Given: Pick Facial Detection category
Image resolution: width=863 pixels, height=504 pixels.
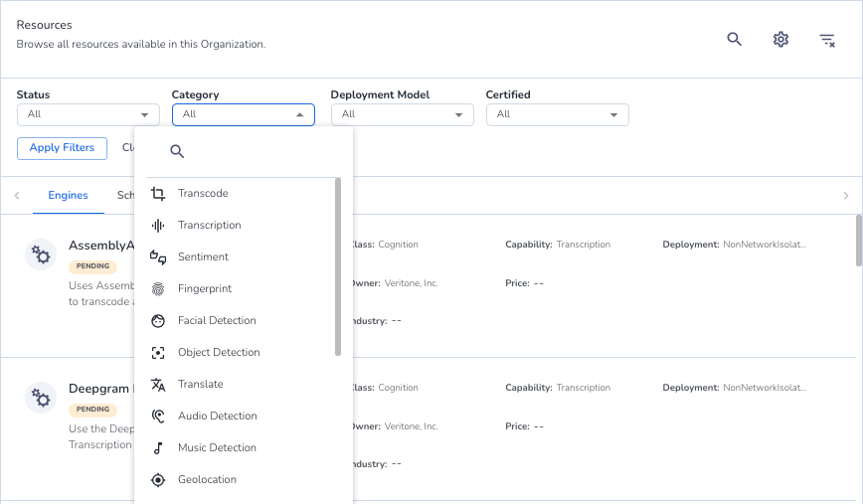Looking at the screenshot, I should click(240, 321).
